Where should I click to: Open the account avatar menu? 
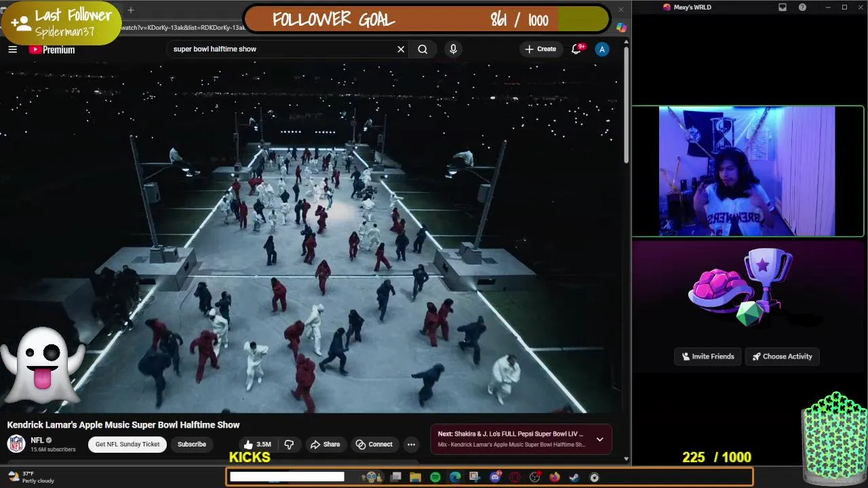[x=601, y=49]
